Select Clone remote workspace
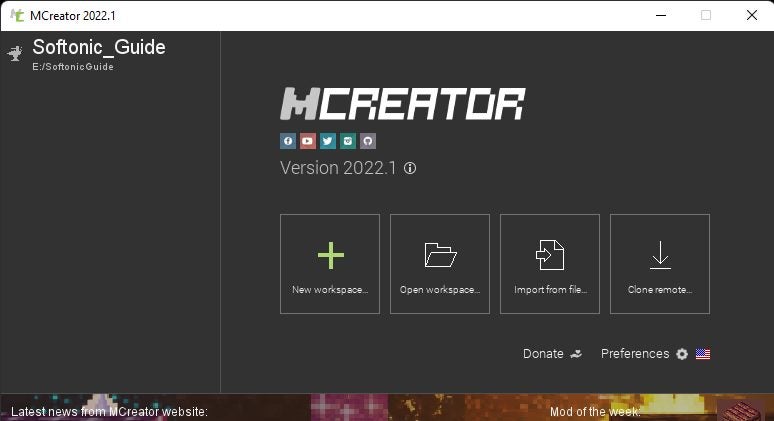Image resolution: width=774 pixels, height=421 pixels. coord(660,264)
